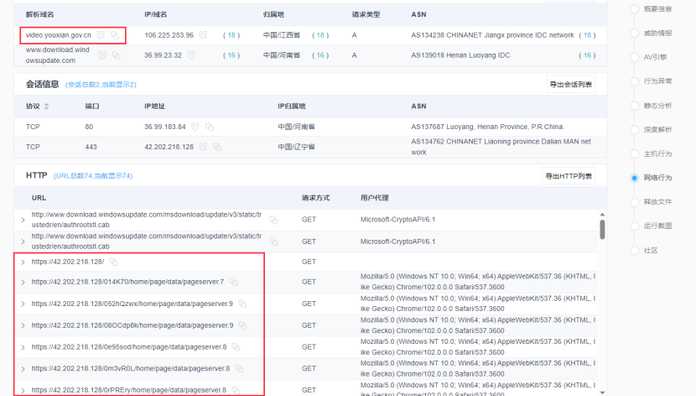Click the copy icon beside session IP 42.202.218.128

217,147
